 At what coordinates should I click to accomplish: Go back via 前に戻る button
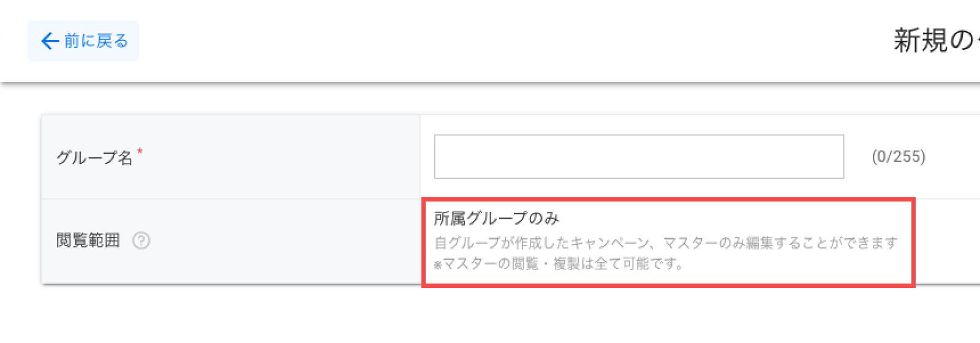tap(83, 41)
